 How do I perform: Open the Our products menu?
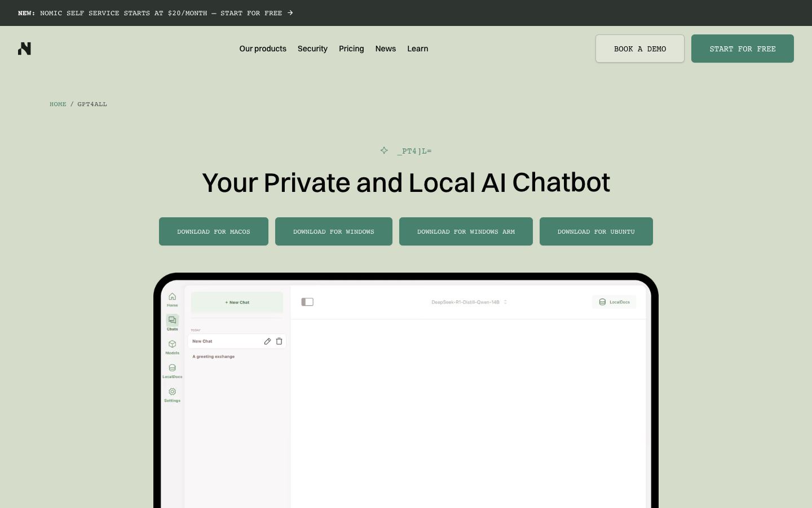(x=263, y=49)
